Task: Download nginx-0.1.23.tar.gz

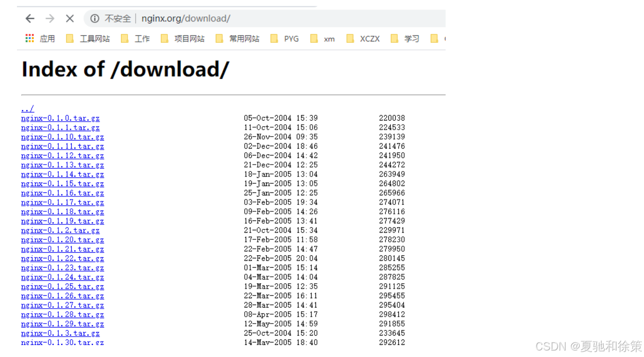Action: (62, 268)
